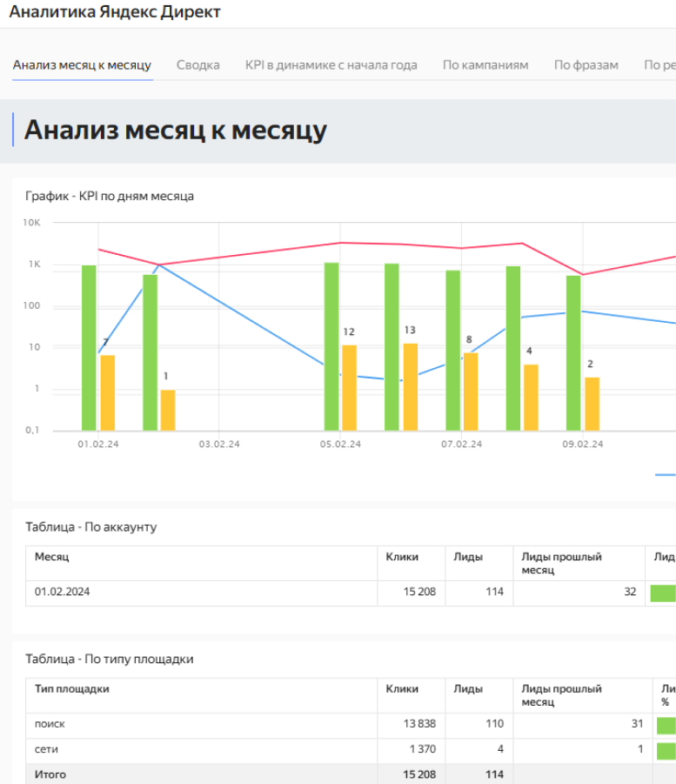676x784 pixels.
Task: Select the small yellow bar labeled 1
Action: tap(168, 410)
